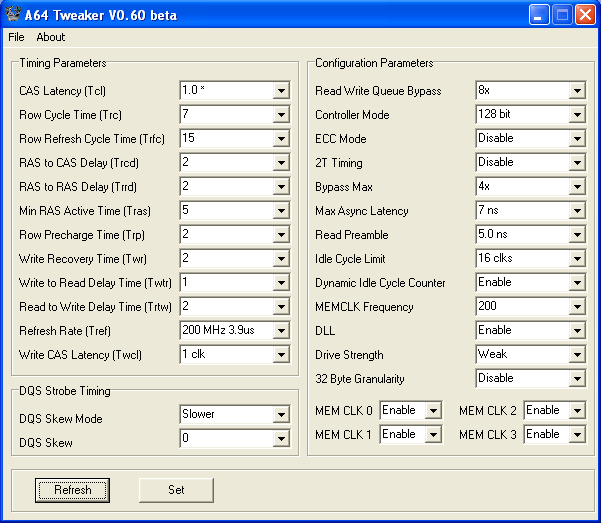
Task: Expand the MEMCLK Frequency dropdown
Action: [x=577, y=307]
